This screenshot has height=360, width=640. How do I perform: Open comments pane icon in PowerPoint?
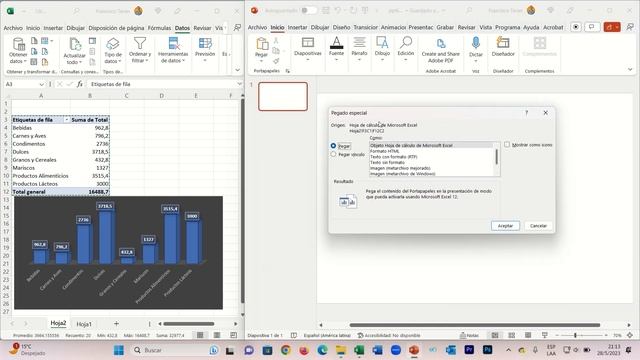591,27
